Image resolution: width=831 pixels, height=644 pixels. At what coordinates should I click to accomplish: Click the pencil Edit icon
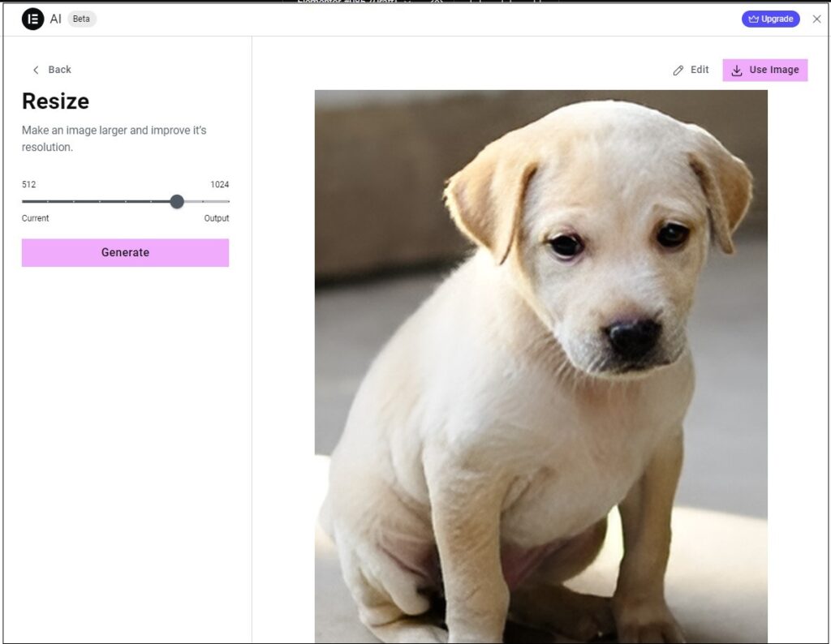point(678,71)
